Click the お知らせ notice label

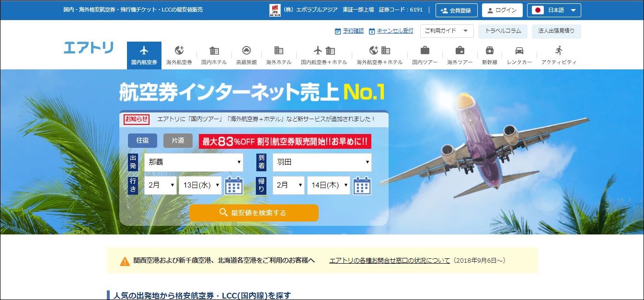pyautogui.click(x=137, y=119)
